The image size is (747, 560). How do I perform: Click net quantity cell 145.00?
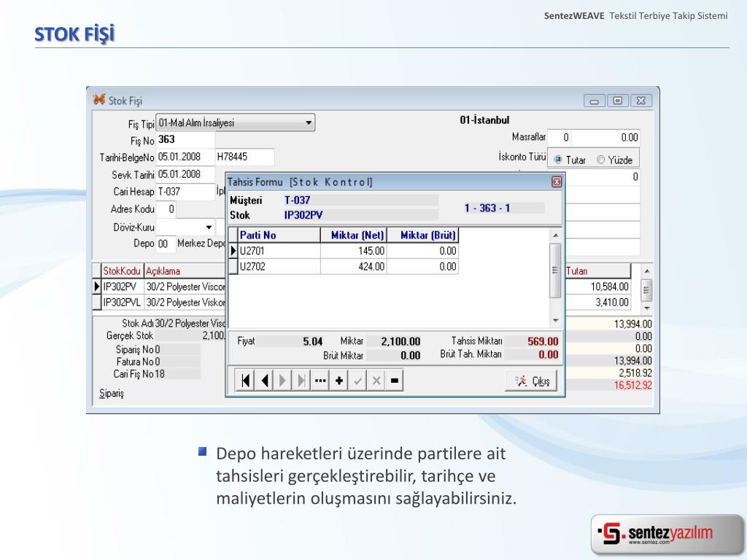coord(354,251)
